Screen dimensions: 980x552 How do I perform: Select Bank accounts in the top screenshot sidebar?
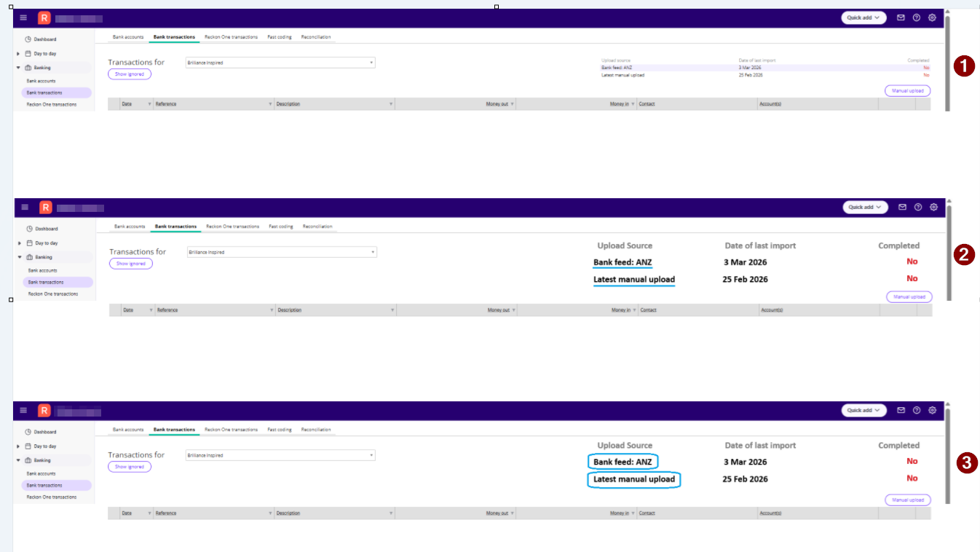[x=41, y=81]
